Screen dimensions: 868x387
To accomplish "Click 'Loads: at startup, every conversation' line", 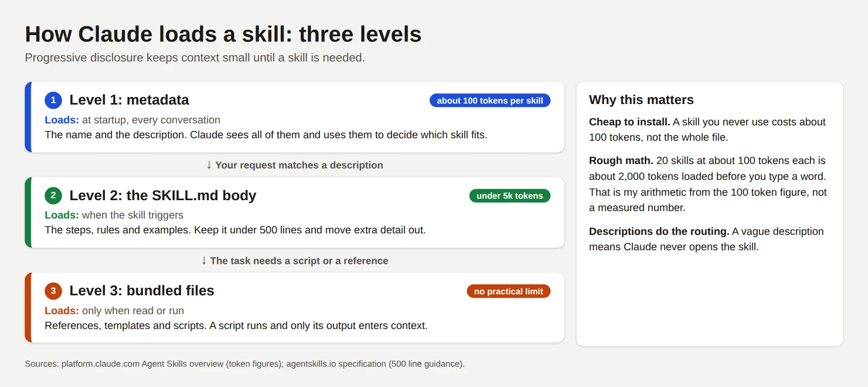I will (x=132, y=120).
